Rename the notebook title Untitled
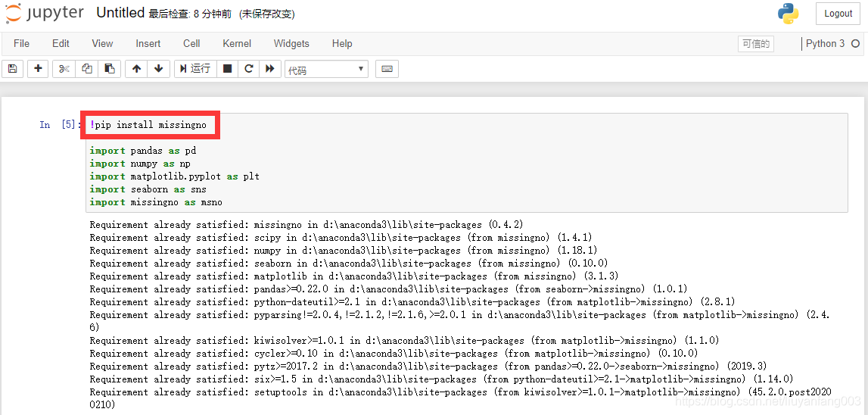The height and width of the screenshot is (415, 868). coord(120,14)
